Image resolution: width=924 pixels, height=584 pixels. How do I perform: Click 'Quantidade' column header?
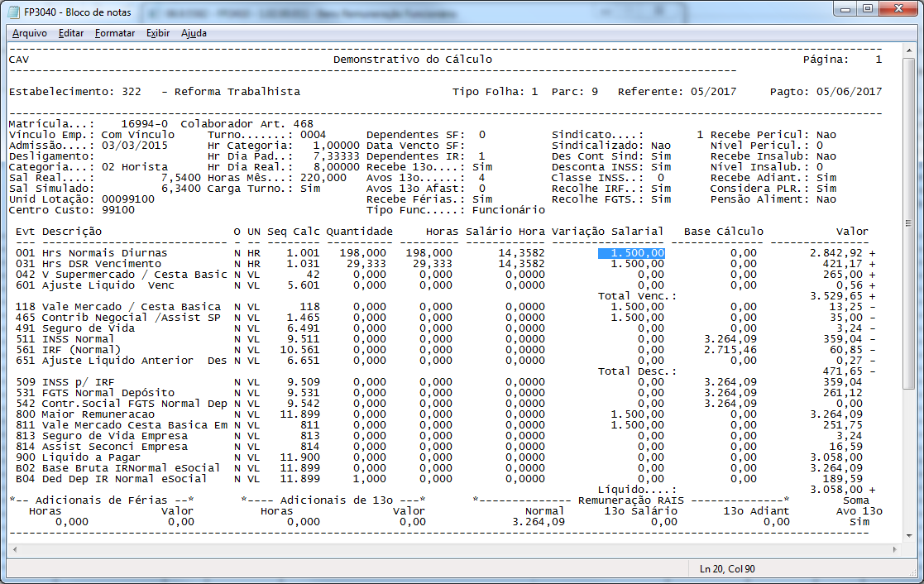click(x=360, y=232)
